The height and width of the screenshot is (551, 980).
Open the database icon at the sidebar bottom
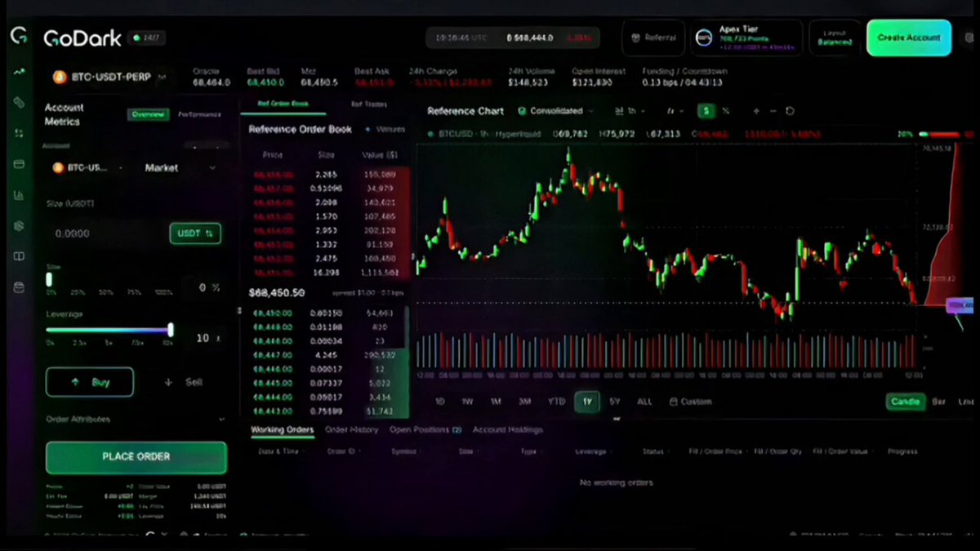pos(19,287)
